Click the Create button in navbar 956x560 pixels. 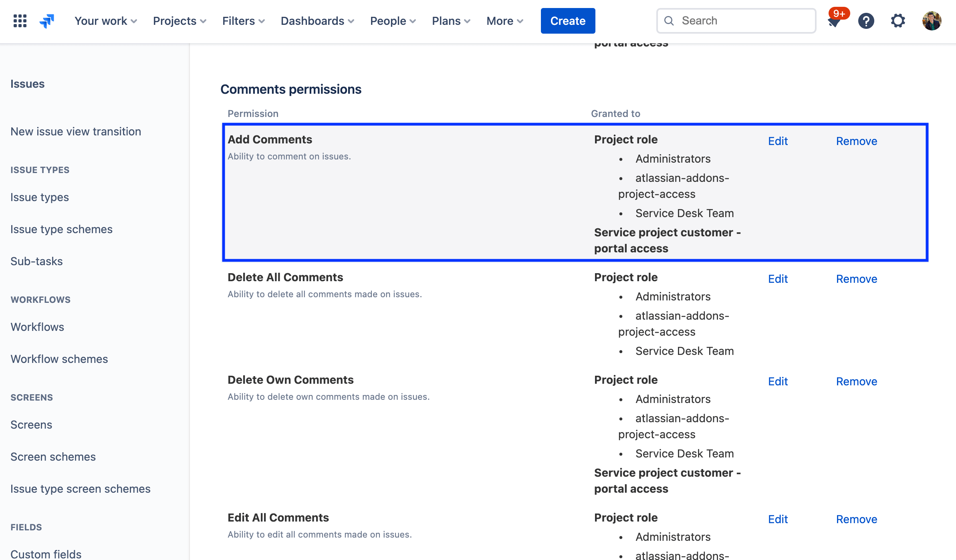pyautogui.click(x=568, y=21)
